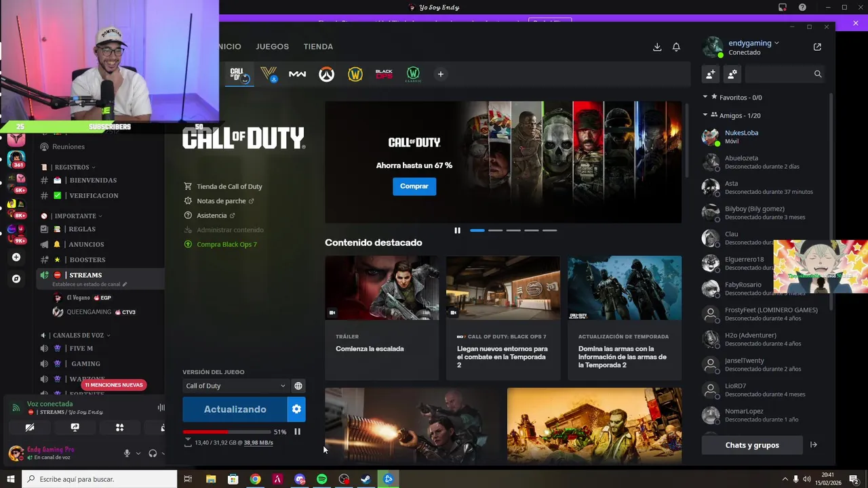Open the Windows notification center
The width and height of the screenshot is (868, 488).
click(x=854, y=479)
